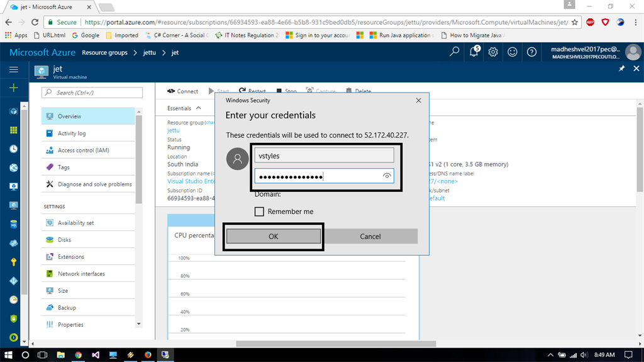Open Diagnose and solve problems
The width and height of the screenshot is (644, 362).
88,184
